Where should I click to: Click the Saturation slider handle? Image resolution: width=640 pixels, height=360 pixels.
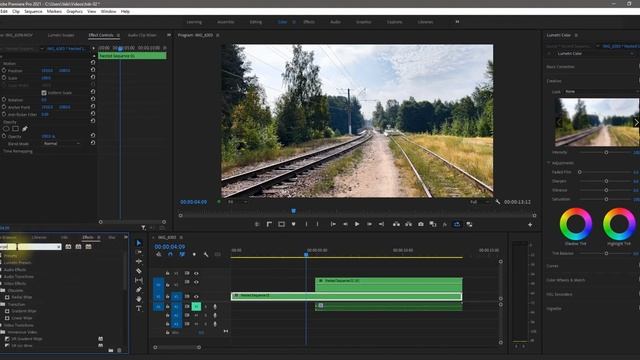pos(606,199)
